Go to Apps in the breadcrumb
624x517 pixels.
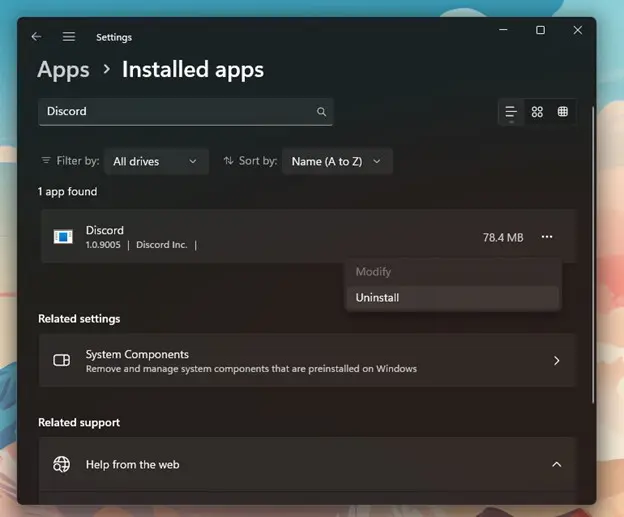(x=62, y=69)
